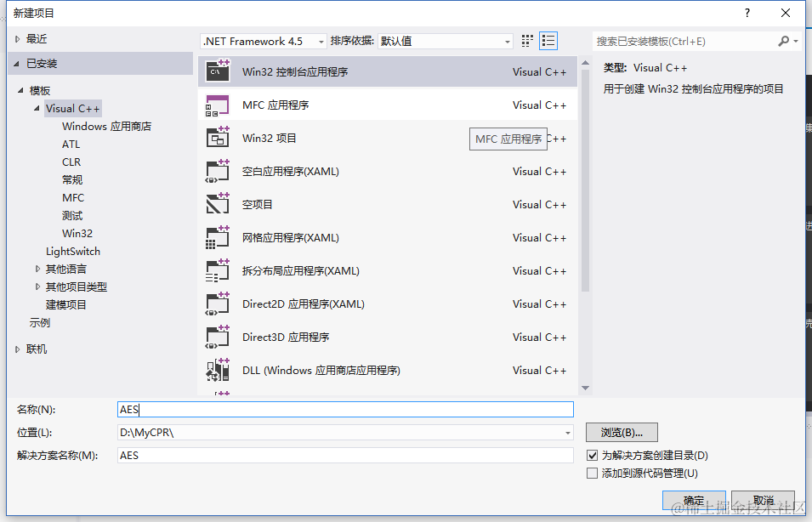Focus the 解决方案名称 input field
Screen dimensions: 812x522
pyautogui.click(x=345, y=455)
